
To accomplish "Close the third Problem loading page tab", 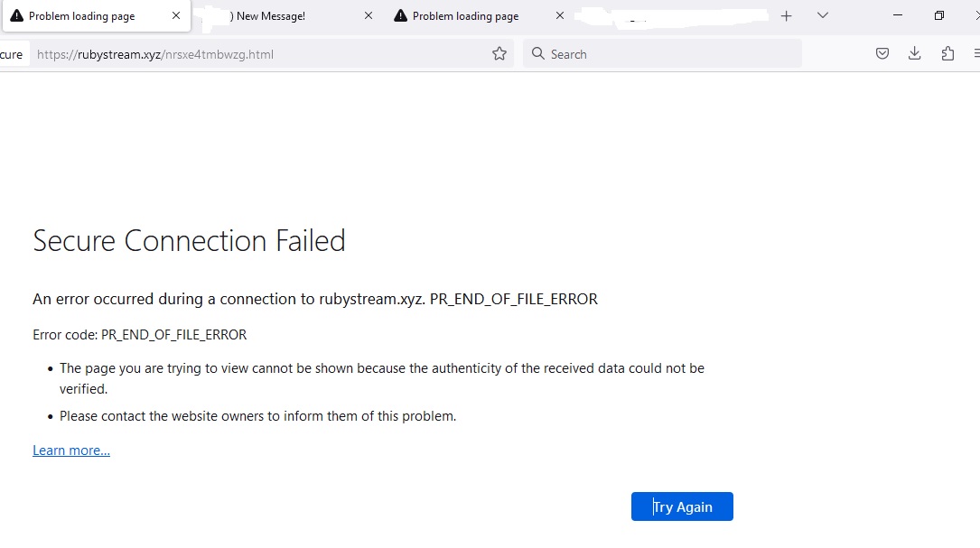I will pyautogui.click(x=560, y=16).
